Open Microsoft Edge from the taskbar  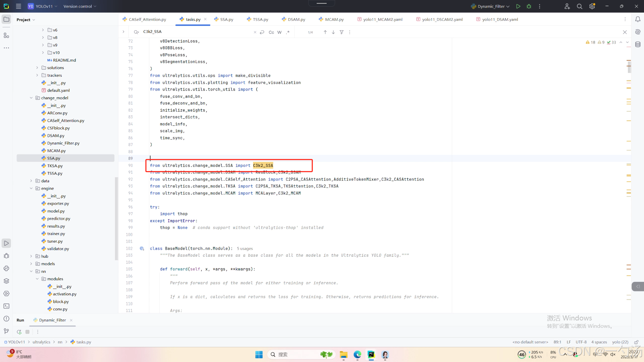pos(357,355)
